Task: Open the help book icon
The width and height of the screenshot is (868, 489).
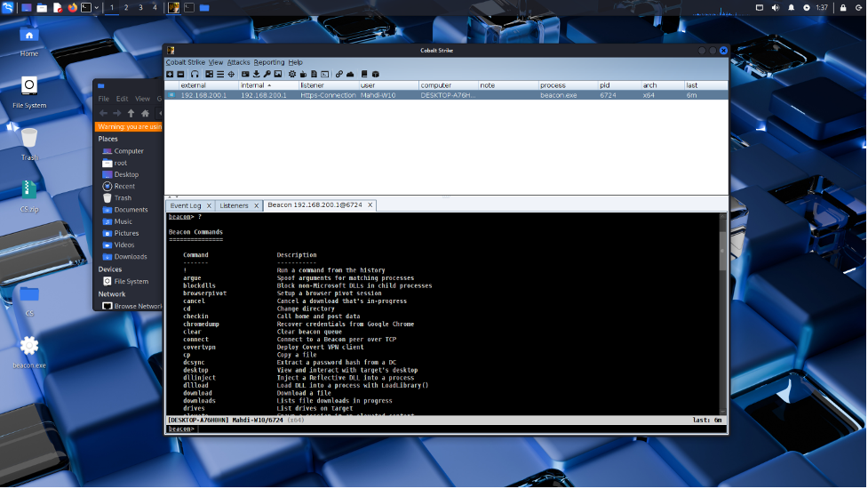Action: (364, 74)
